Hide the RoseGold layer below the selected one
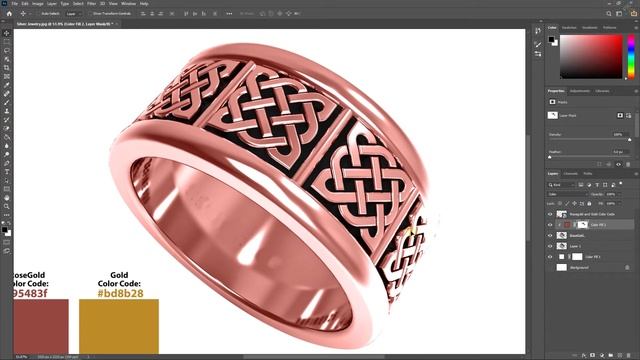Image resolution: width=640 pixels, height=360 pixels. tap(550, 236)
